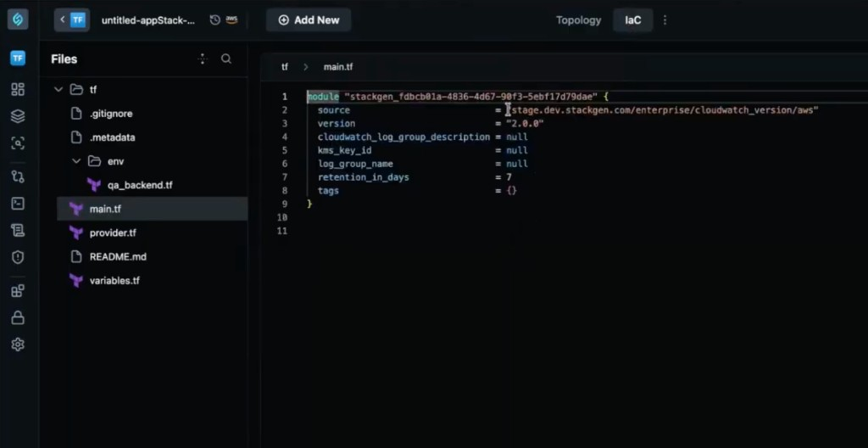Viewport: 868px width, 448px height.
Task: Switch to the Topology tab
Action: click(x=578, y=20)
